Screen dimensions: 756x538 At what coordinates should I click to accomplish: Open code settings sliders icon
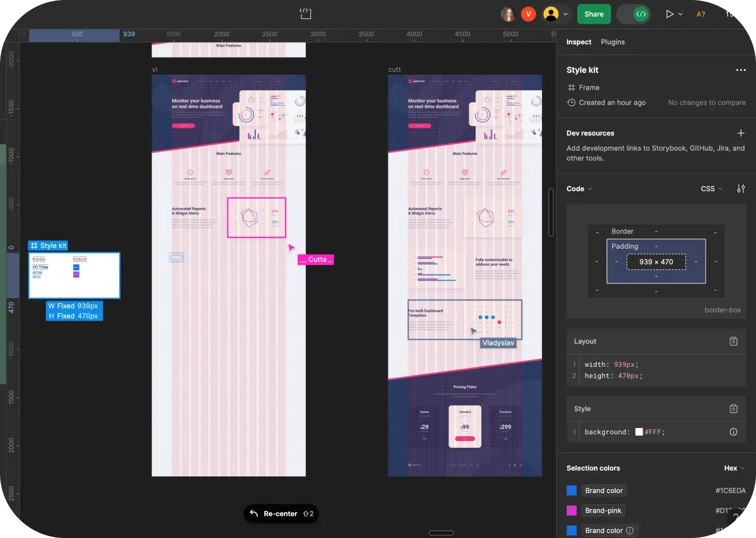[x=741, y=189]
